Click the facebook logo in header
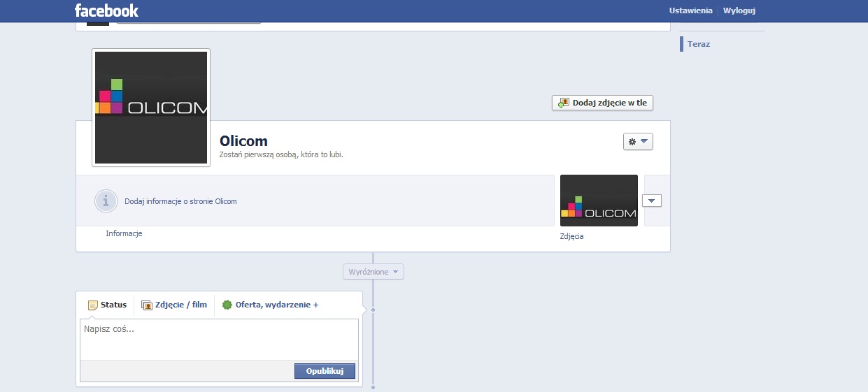Viewport: 868px width, 392px height. pos(106,10)
